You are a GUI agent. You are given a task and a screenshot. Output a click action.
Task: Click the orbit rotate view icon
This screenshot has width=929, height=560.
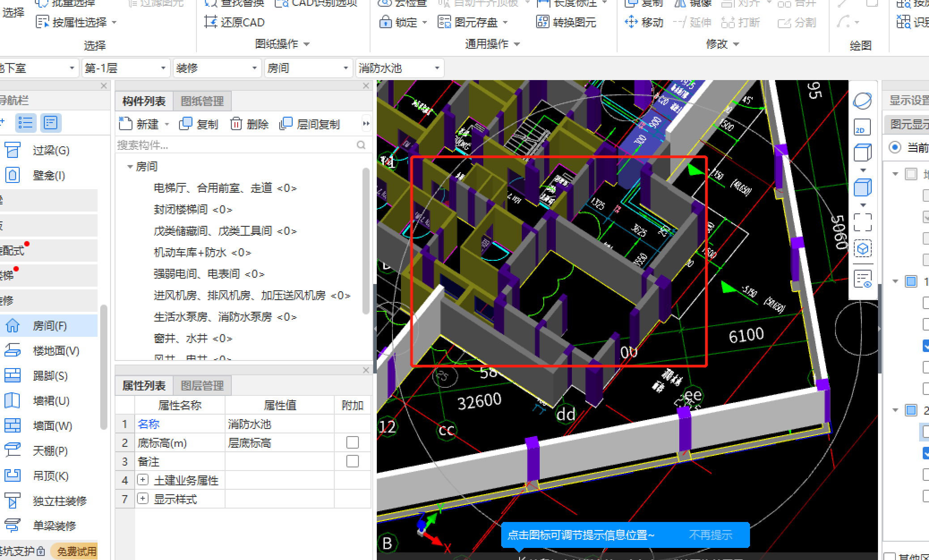[862, 101]
